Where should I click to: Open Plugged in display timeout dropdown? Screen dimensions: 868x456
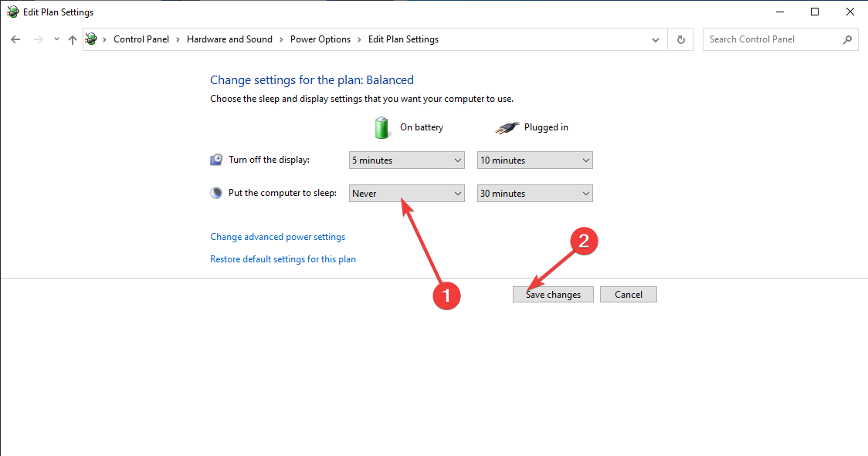point(535,160)
